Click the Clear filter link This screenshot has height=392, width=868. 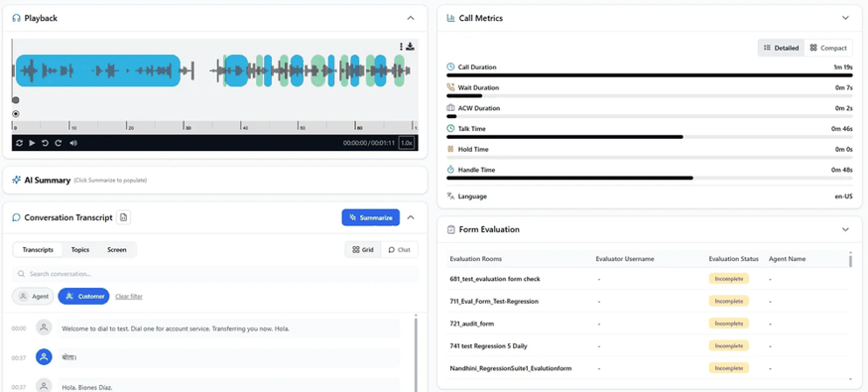tap(129, 296)
